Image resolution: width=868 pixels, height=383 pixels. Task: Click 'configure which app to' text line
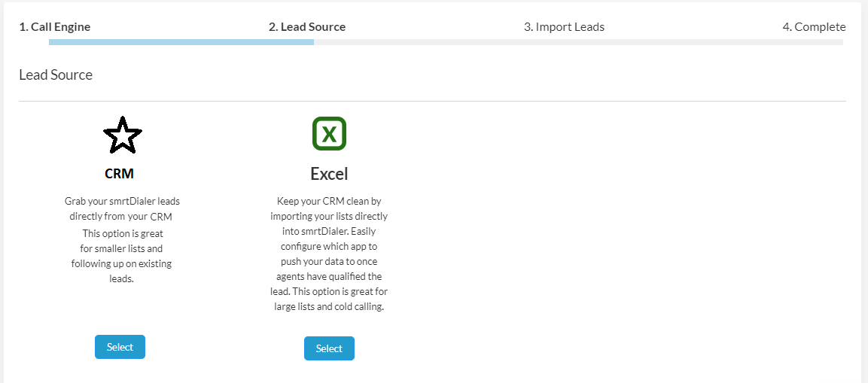329,246
